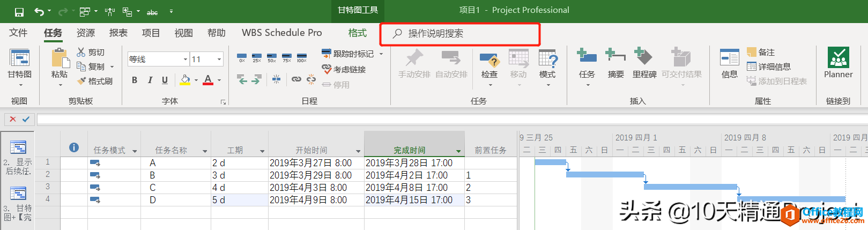Switch to 视图 ribbon tab
Viewport: 868px width, 230px height.
(x=184, y=33)
